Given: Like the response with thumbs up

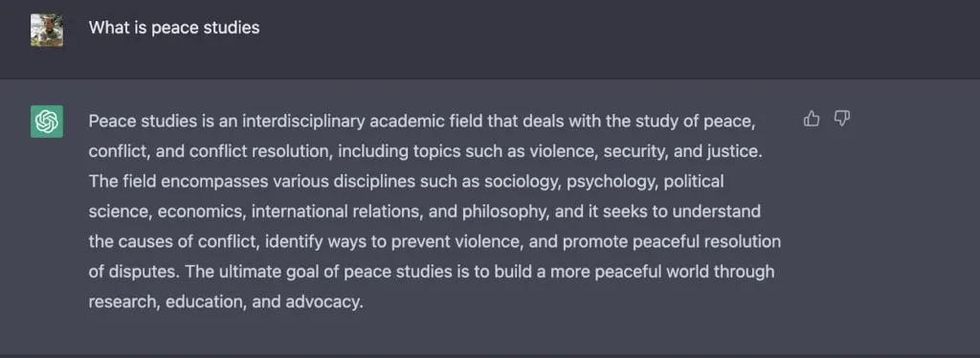Looking at the screenshot, I should pos(812,119).
